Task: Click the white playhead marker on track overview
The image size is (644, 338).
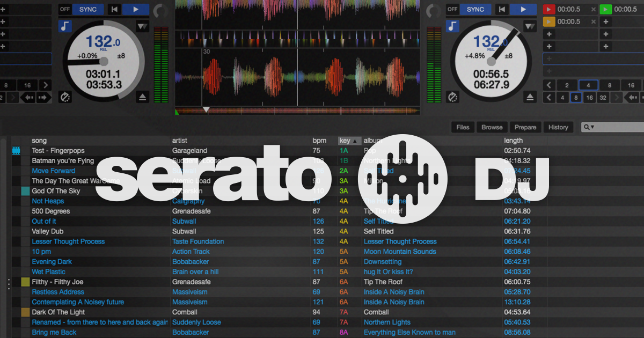Action: click(206, 109)
